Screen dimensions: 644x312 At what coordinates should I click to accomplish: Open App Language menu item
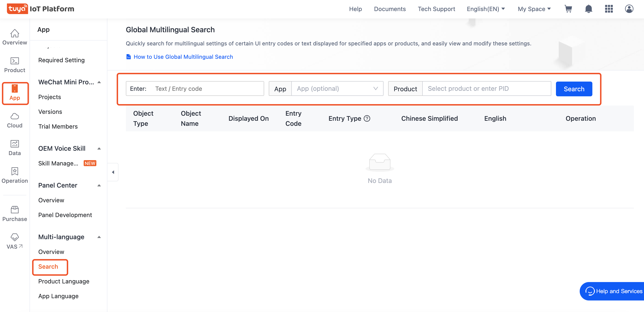(x=58, y=296)
